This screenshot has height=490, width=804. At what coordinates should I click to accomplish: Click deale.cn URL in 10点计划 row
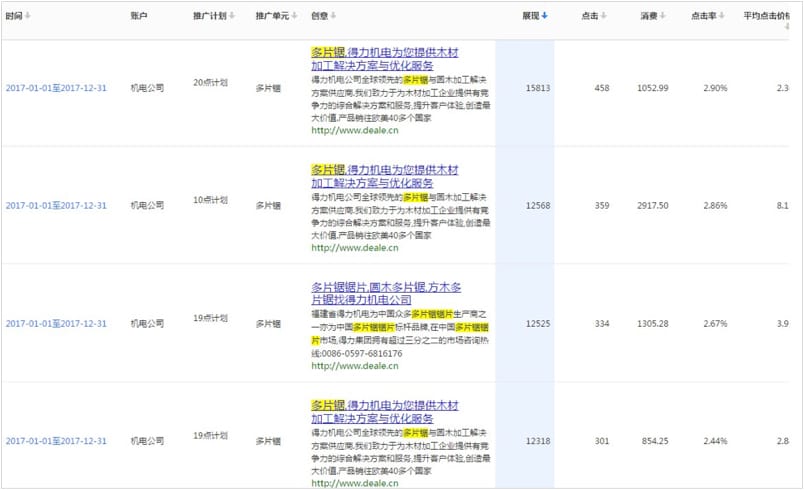click(355, 248)
